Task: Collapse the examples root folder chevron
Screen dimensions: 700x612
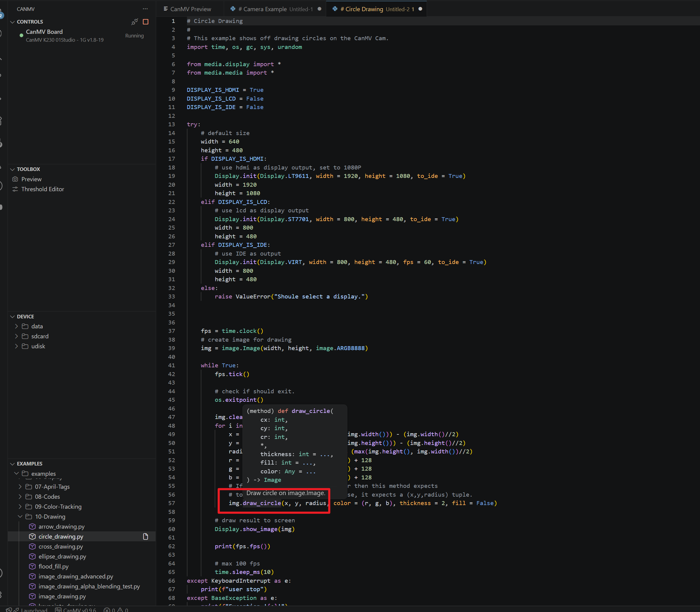Action: [16, 473]
